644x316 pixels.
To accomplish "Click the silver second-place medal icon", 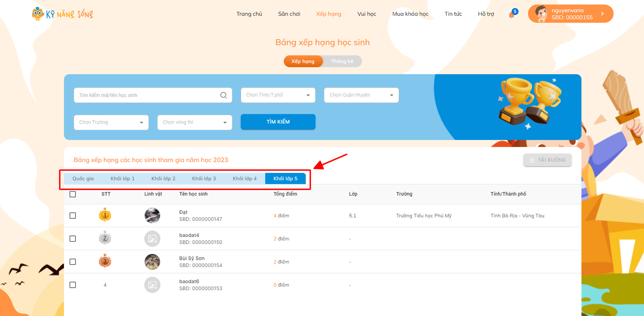I will pyautogui.click(x=105, y=239).
